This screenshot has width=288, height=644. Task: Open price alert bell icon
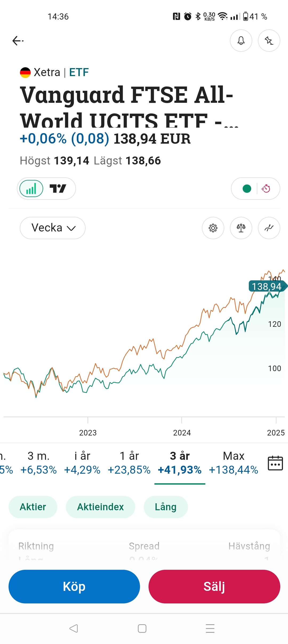point(241,41)
